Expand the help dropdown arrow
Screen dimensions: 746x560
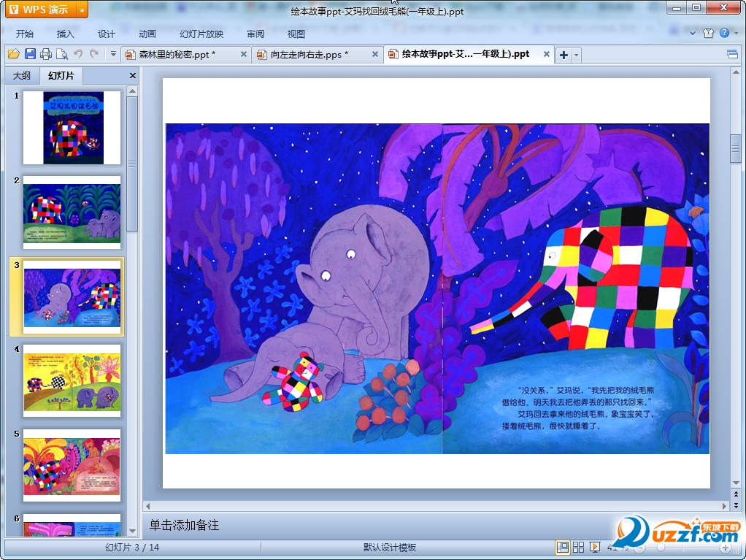737,33
